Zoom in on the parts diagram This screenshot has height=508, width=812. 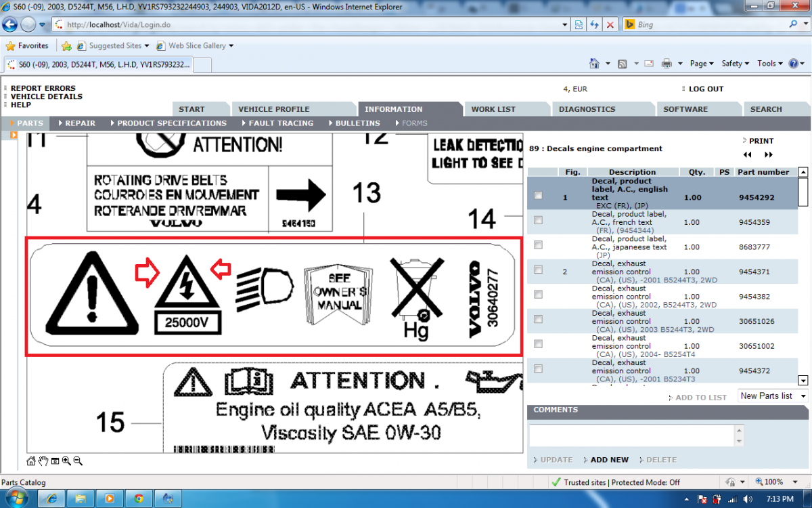click(66, 461)
